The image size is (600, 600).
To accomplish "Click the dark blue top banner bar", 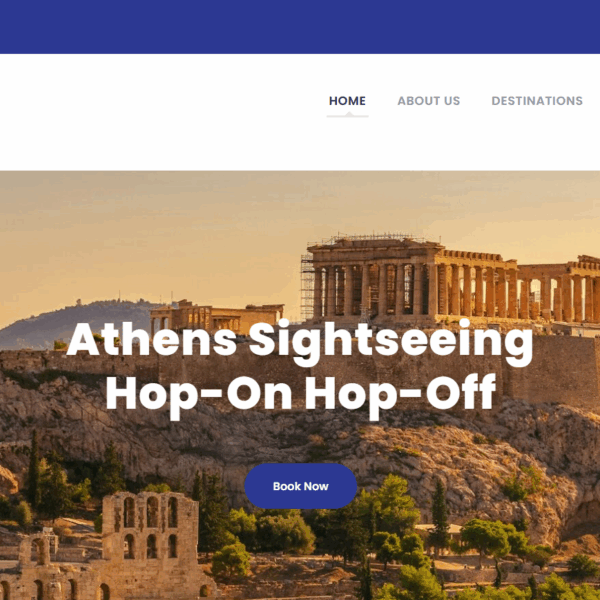I will point(300,27).
